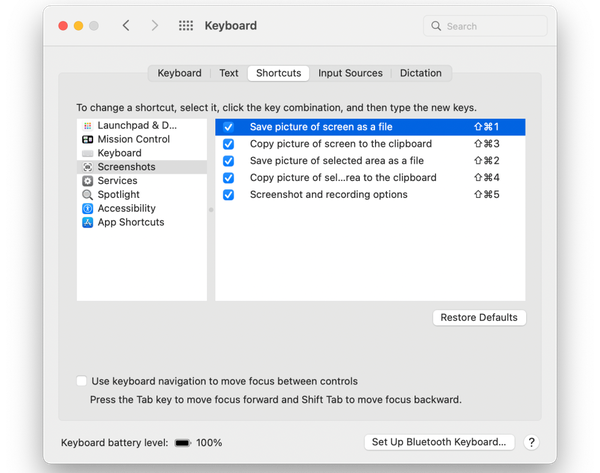The height and width of the screenshot is (473, 600).
Task: Go back with the left chevron arrow
Action: pos(126,26)
